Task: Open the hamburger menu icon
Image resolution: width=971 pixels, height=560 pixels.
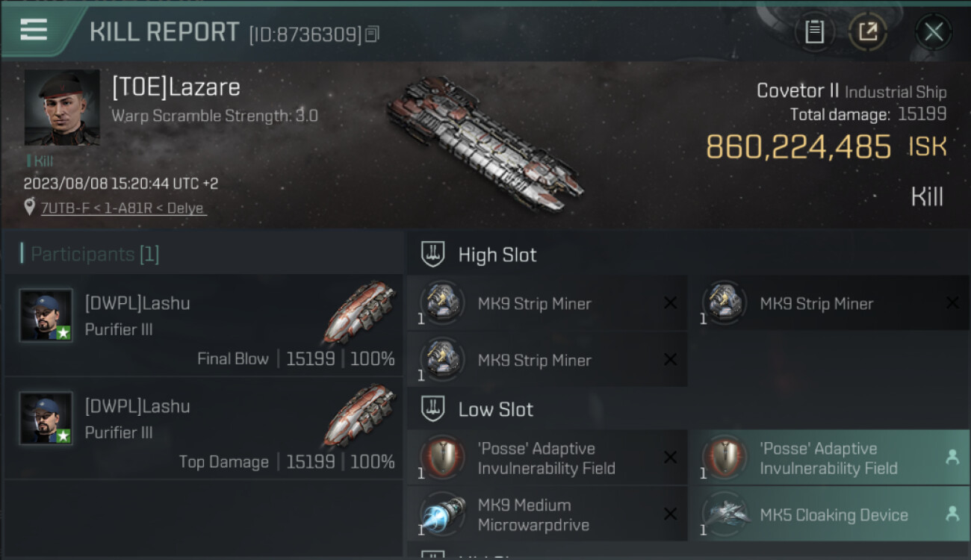Action: click(x=34, y=30)
